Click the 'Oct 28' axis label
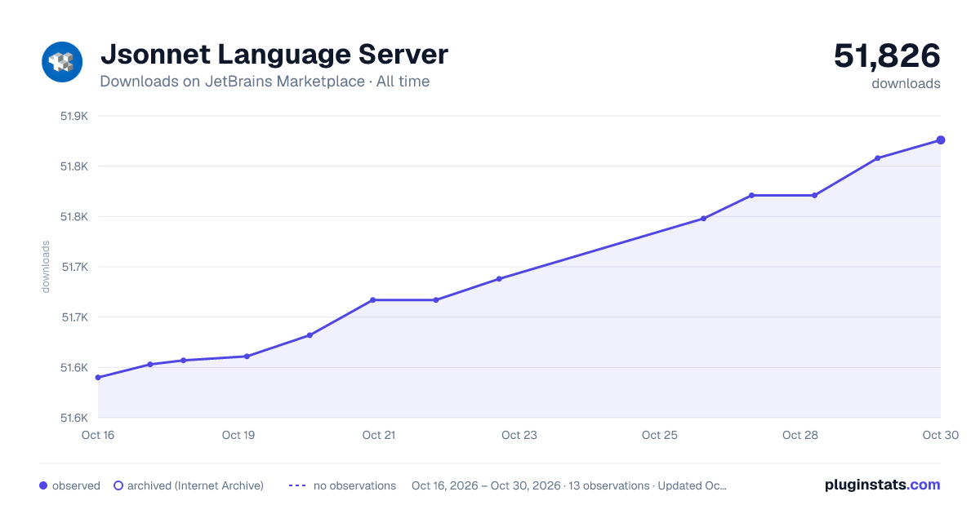 pos(800,435)
